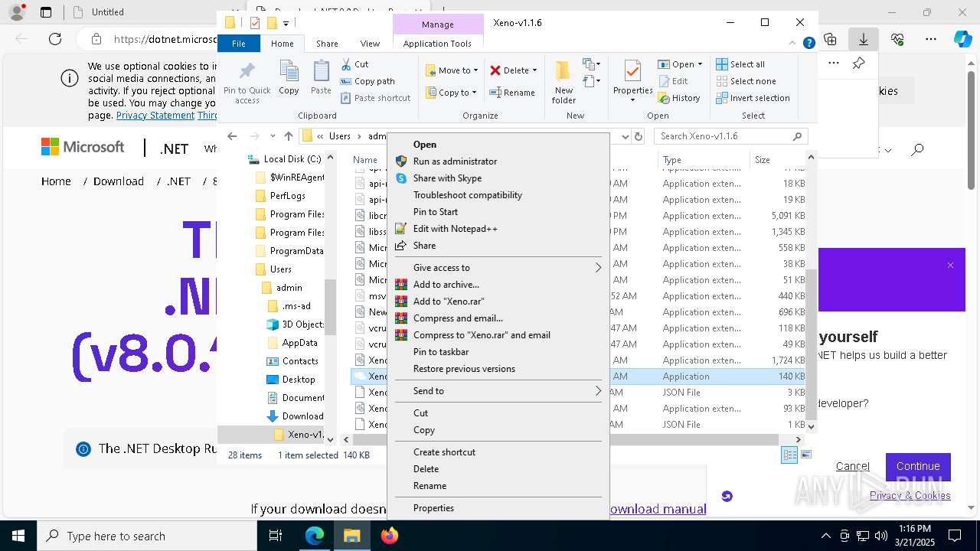The image size is (980, 551).
Task: Click the Continue button in Edge
Action: coord(918,466)
